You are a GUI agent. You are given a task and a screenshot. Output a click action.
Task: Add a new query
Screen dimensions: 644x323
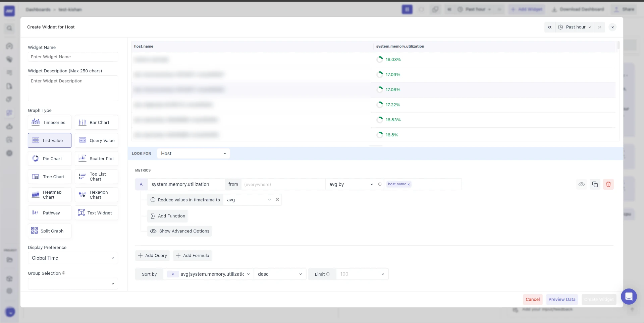click(152, 256)
